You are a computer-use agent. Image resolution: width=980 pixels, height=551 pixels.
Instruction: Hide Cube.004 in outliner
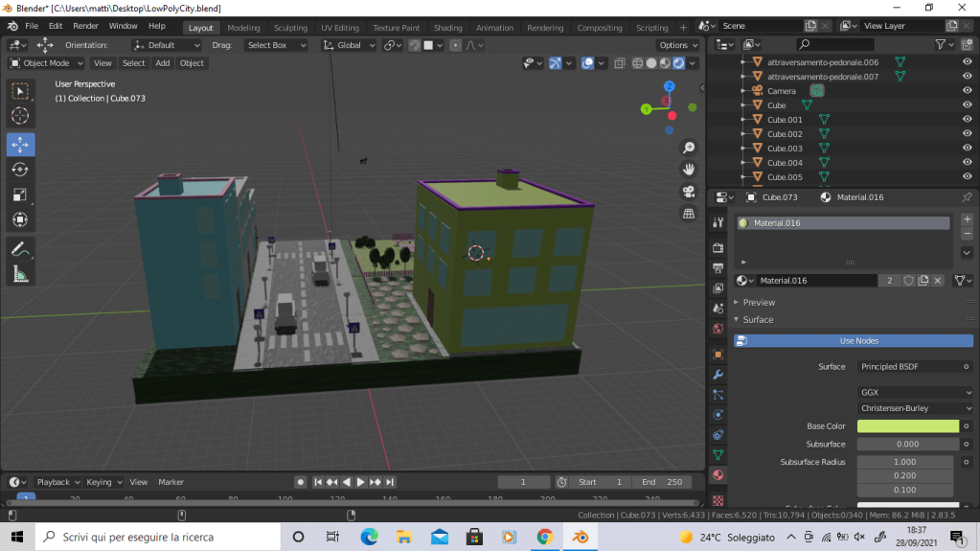pos(967,163)
